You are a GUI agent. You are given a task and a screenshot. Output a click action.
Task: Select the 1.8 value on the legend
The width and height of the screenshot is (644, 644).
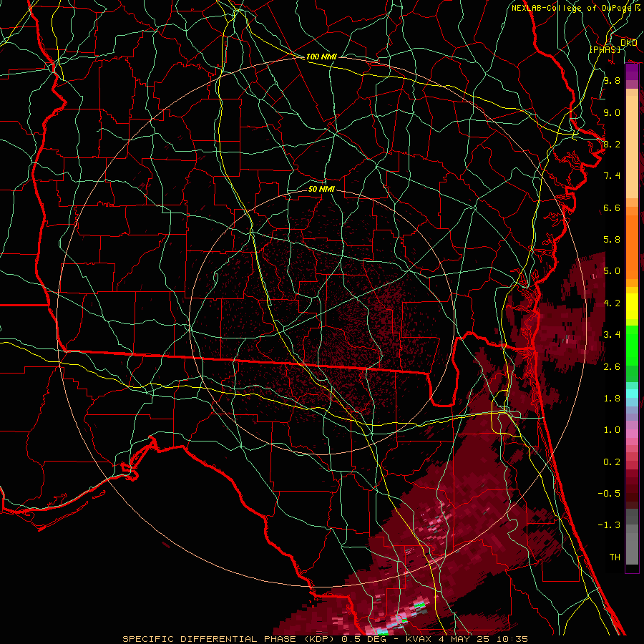point(612,399)
